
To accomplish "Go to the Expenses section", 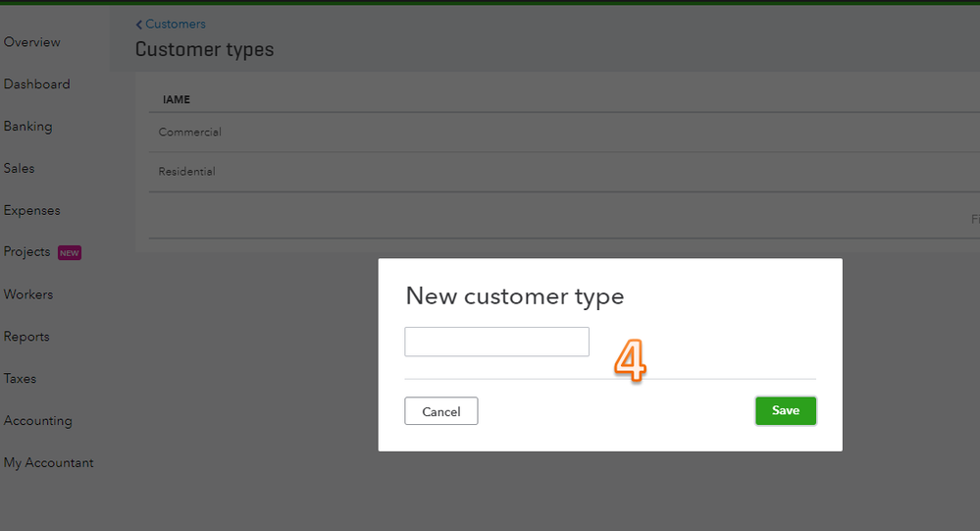I will [32, 211].
